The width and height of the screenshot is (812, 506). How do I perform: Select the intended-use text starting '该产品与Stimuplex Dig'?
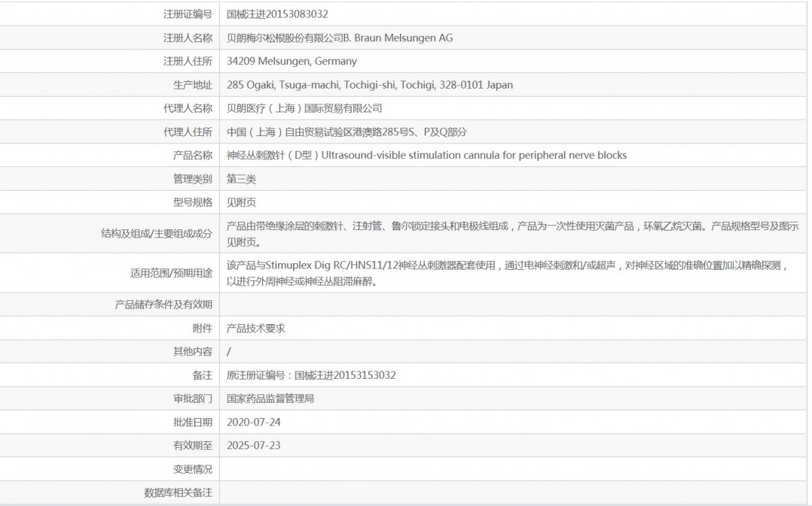point(507,273)
